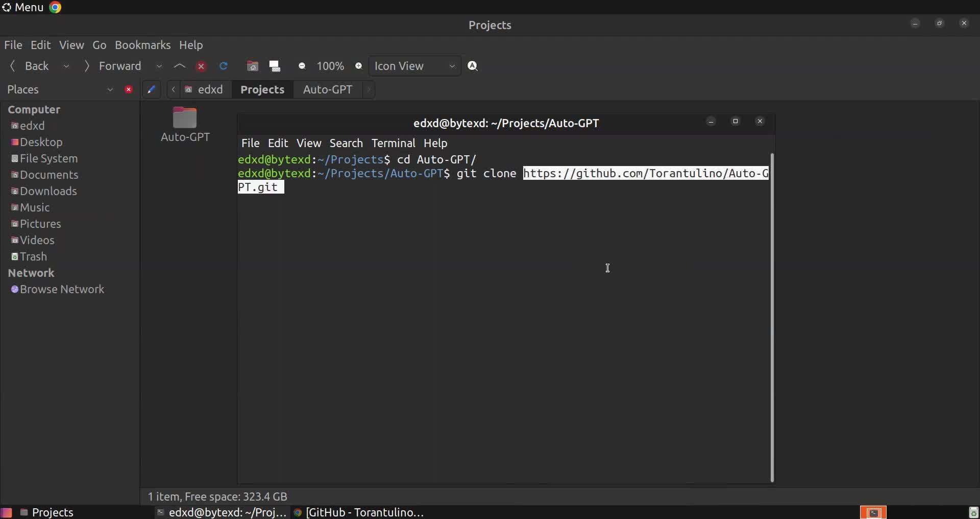Stop loading via the red stop icon in toolbar
Screen dimensions: 980x519
click(x=201, y=66)
